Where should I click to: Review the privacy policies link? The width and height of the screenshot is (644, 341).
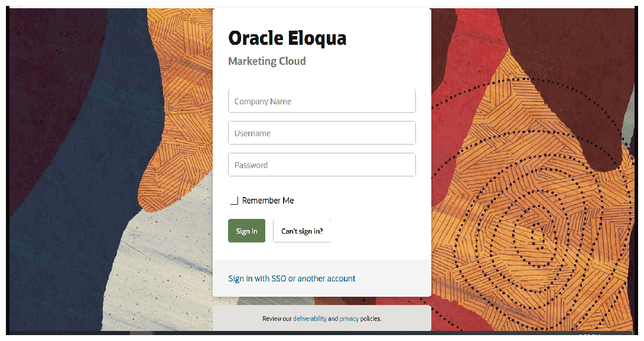pos(348,318)
